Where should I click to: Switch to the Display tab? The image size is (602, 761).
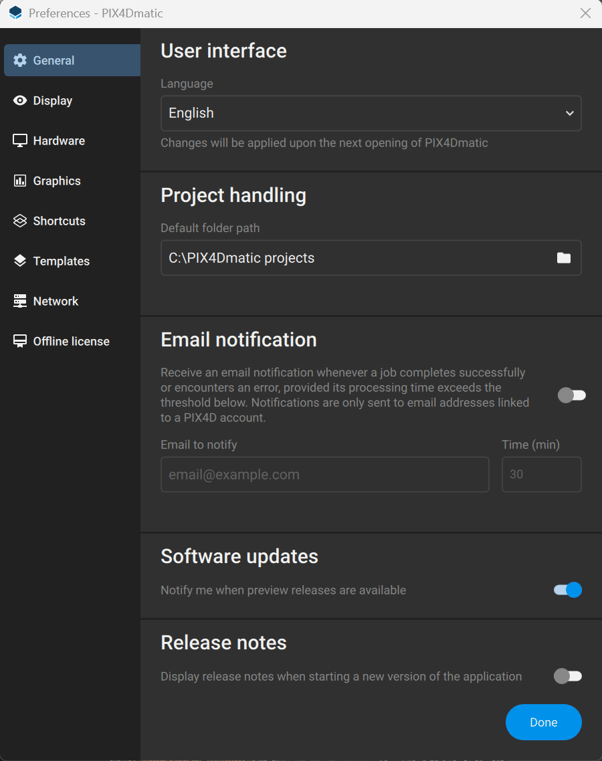pos(72,100)
